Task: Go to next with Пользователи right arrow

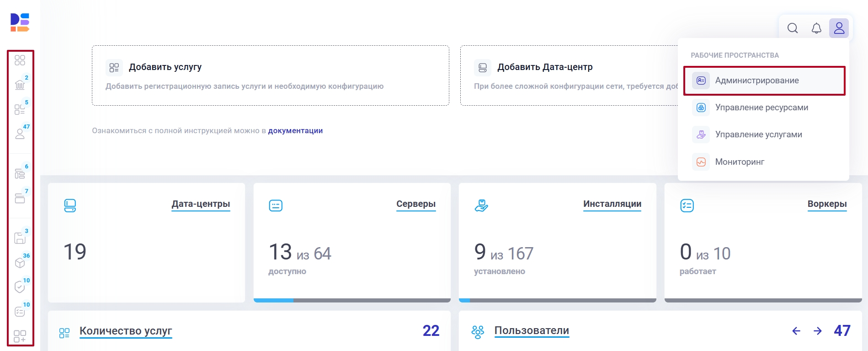Action: [x=818, y=331]
